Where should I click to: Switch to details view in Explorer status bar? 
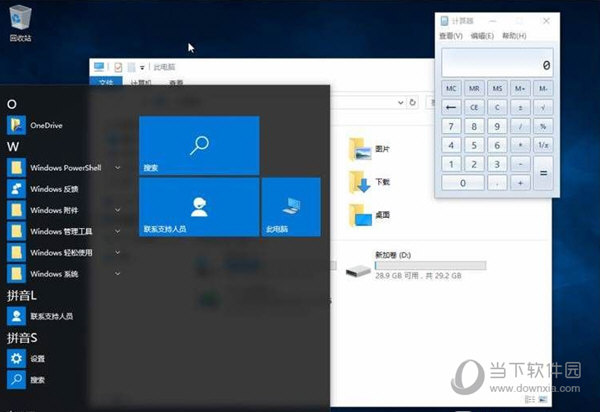pos(530,399)
